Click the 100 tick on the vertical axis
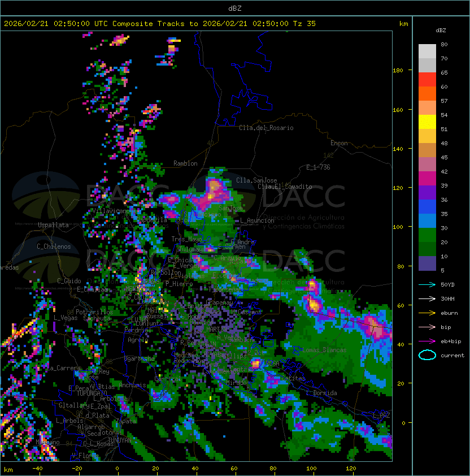Image resolution: width=470 pixels, height=476 pixels. coord(398,227)
